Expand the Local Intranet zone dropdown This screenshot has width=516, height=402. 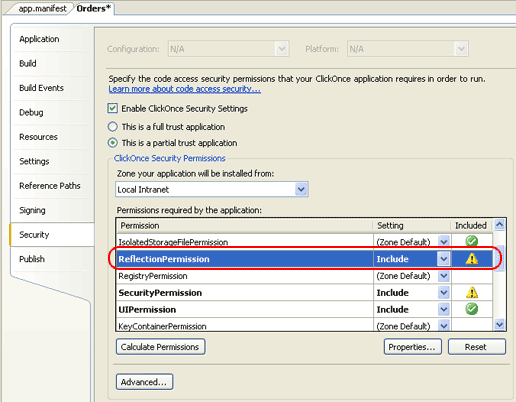click(x=301, y=189)
